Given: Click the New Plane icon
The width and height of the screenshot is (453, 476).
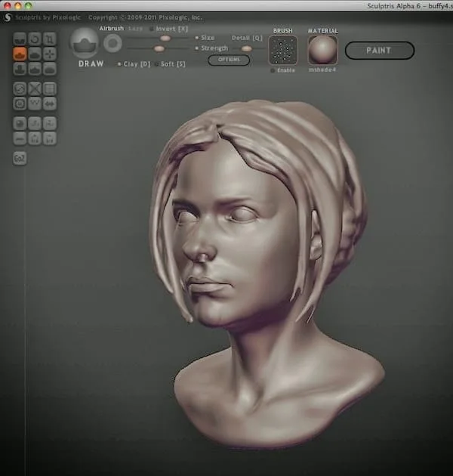Looking at the screenshot, I should [20, 138].
